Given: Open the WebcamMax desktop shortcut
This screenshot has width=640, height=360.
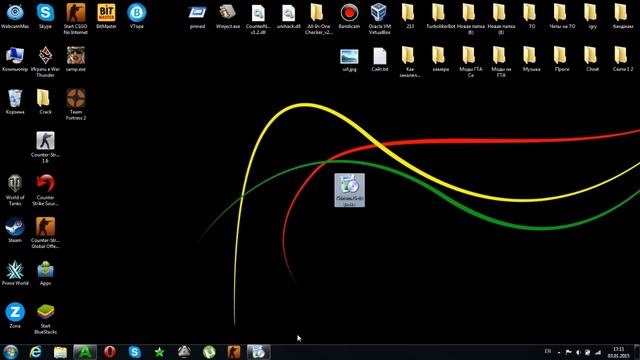Looking at the screenshot, I should (x=15, y=16).
